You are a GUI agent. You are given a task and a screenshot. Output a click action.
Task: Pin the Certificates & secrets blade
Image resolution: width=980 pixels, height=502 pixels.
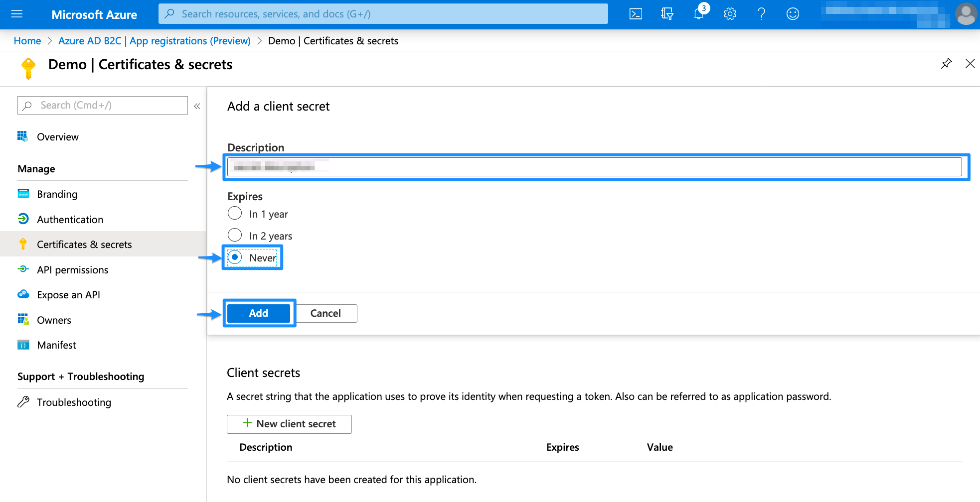tap(946, 64)
